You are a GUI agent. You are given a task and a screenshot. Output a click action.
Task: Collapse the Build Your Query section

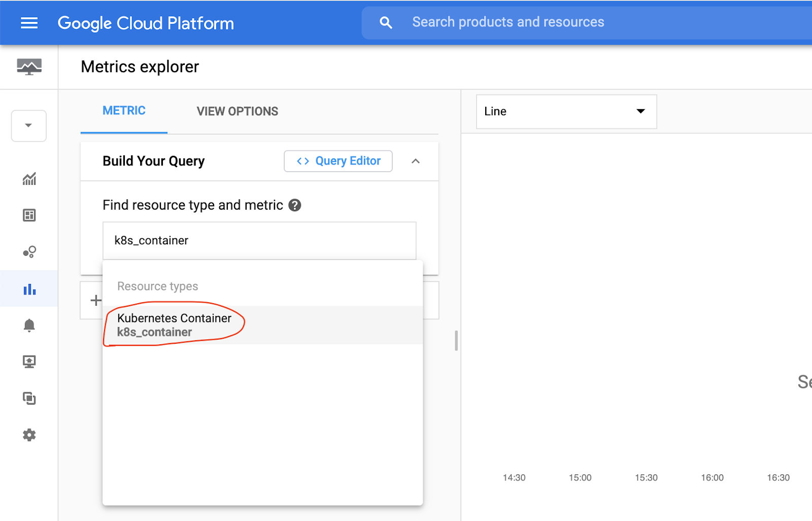pos(416,161)
